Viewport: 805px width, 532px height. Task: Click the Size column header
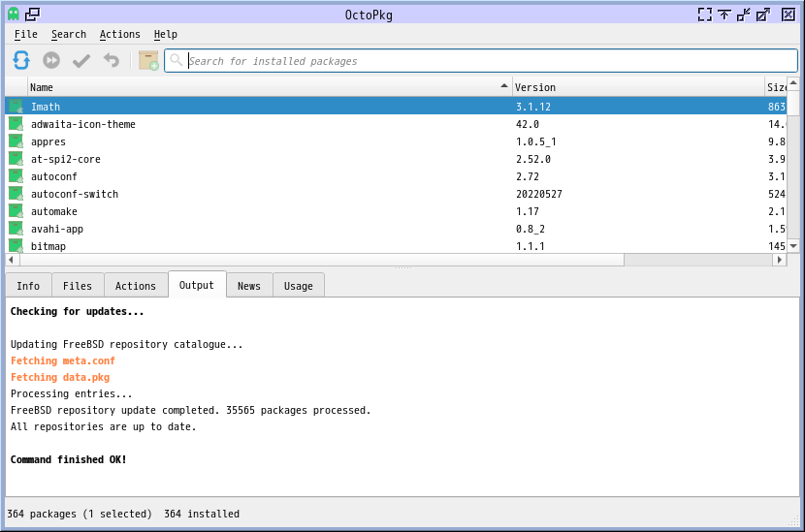775,87
